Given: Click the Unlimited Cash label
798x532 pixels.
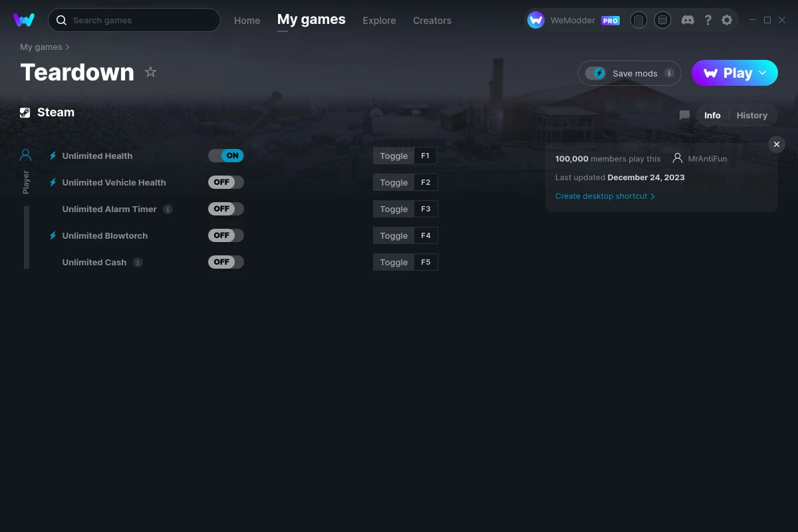Looking at the screenshot, I should 94,262.
